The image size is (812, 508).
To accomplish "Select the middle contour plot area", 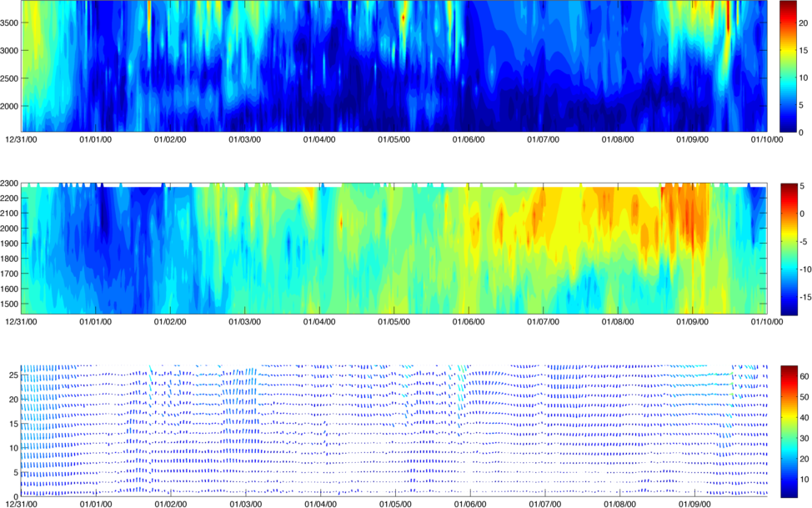I will [394, 249].
